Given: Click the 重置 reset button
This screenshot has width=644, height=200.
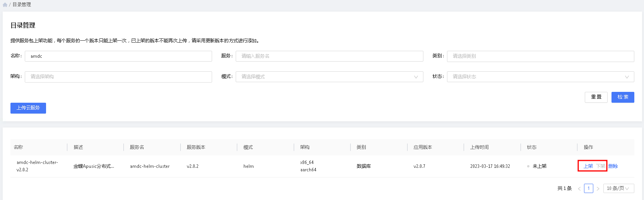Looking at the screenshot, I should (596, 97).
